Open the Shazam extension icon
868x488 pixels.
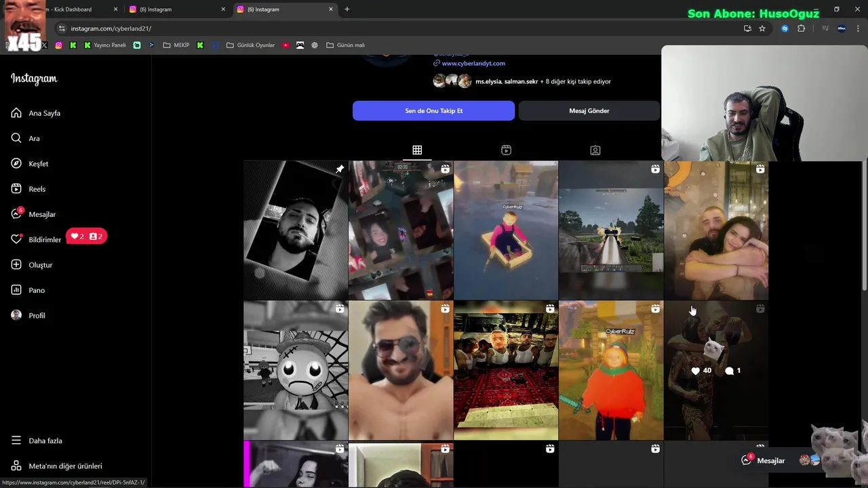[785, 28]
